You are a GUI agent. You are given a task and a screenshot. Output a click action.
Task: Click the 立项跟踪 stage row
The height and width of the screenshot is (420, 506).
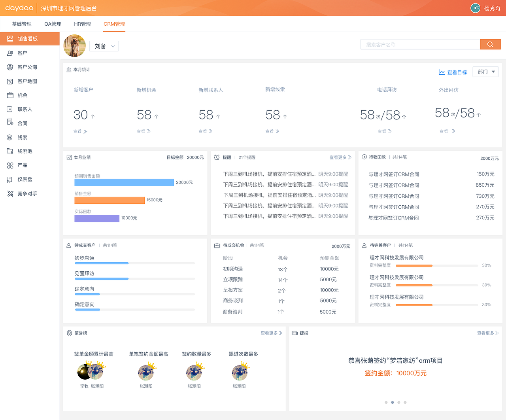[x=281, y=280]
